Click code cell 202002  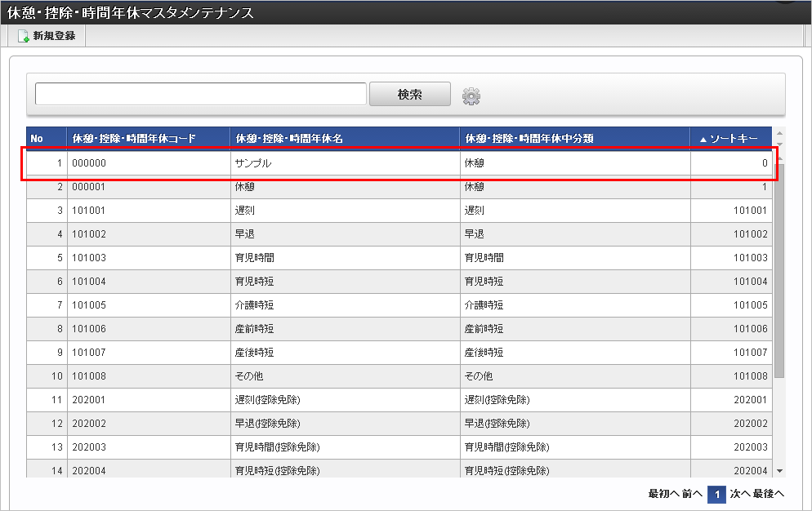pyautogui.click(x=149, y=424)
